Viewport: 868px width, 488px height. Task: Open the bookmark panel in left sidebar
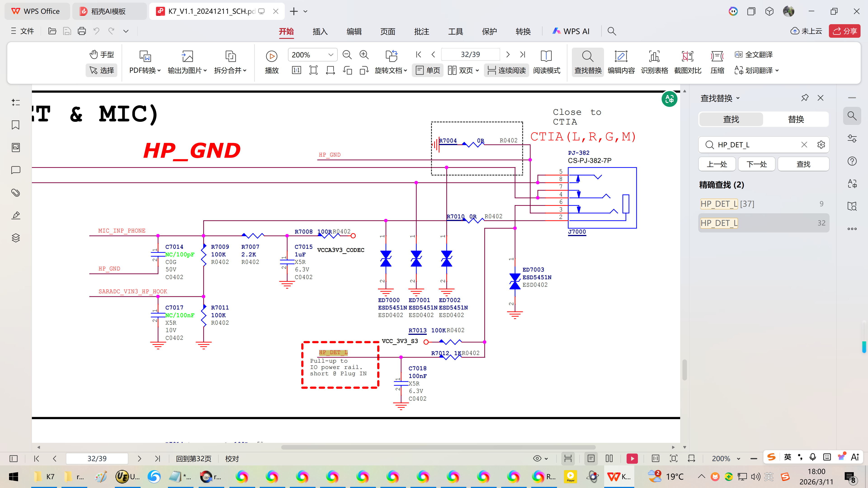[x=16, y=125]
